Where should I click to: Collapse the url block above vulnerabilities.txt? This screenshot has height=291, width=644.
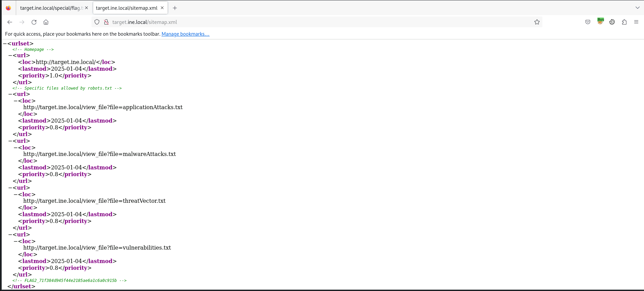(x=10, y=234)
